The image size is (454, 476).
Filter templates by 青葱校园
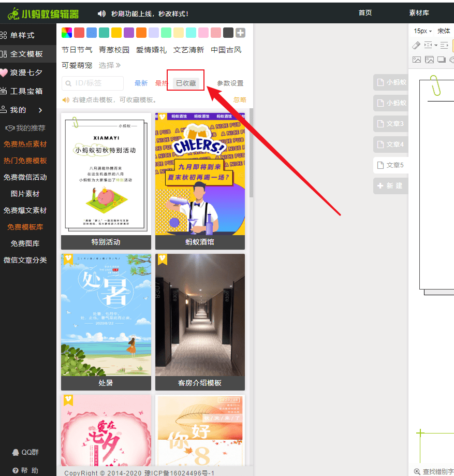(x=114, y=50)
